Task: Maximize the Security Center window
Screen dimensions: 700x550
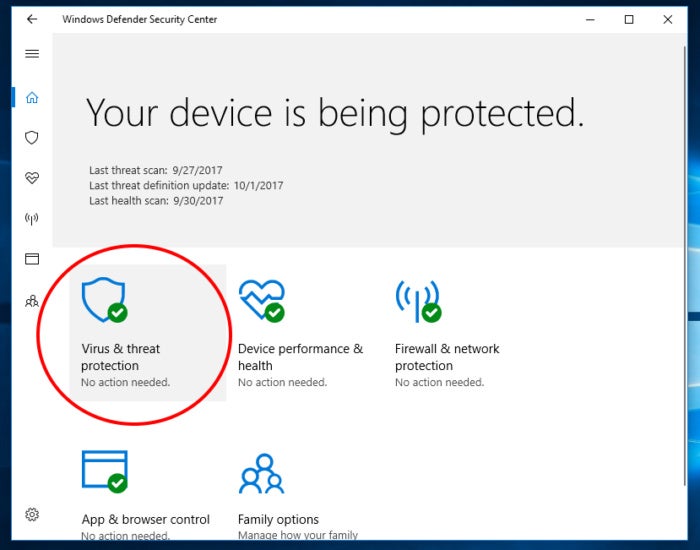Action: click(629, 19)
